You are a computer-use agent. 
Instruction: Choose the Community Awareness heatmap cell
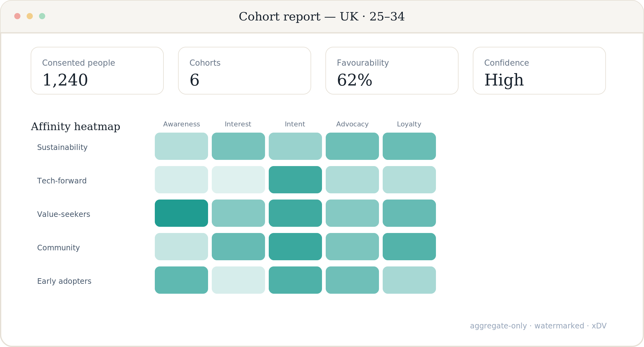[181, 247]
